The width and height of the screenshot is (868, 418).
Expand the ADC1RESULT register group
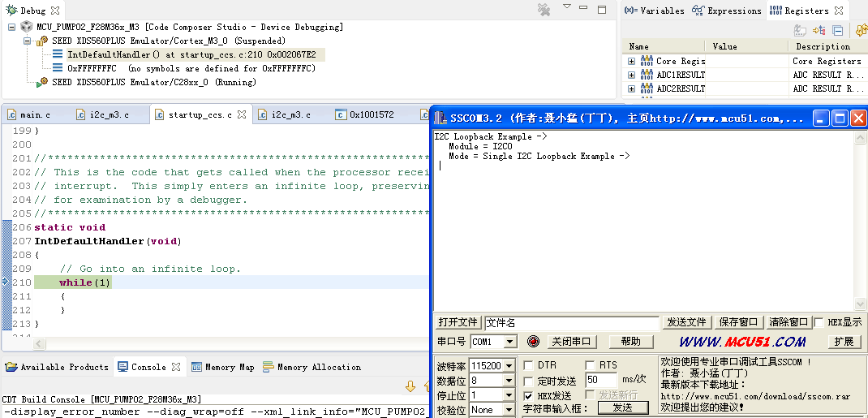click(632, 75)
